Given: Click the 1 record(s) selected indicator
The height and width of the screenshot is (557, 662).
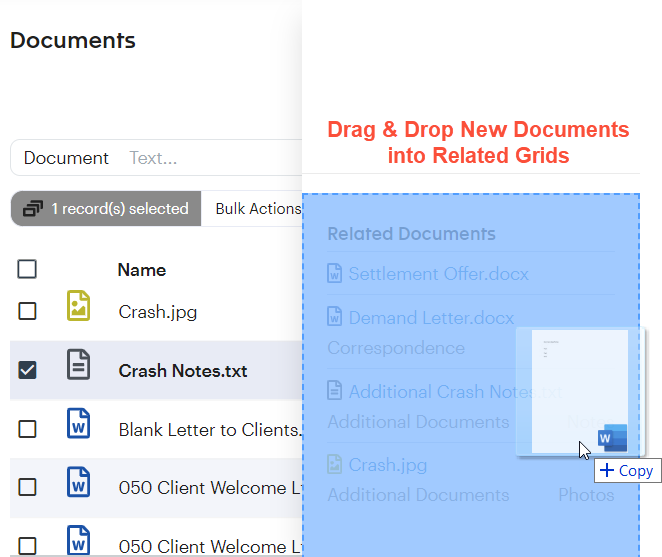Looking at the screenshot, I should click(x=106, y=209).
